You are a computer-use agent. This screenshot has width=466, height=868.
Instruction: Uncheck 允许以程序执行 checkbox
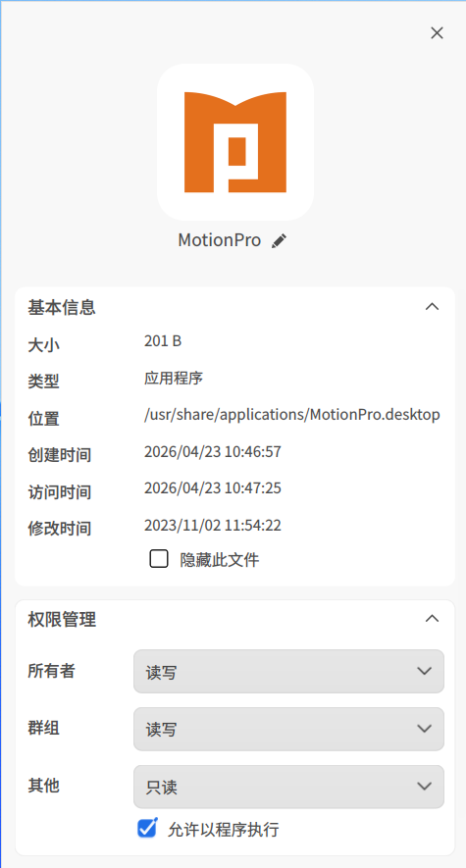pyautogui.click(x=147, y=828)
